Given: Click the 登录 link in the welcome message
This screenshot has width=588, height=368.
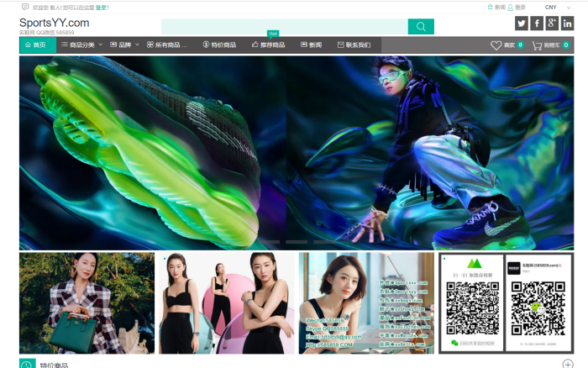Looking at the screenshot, I should coord(101,7).
